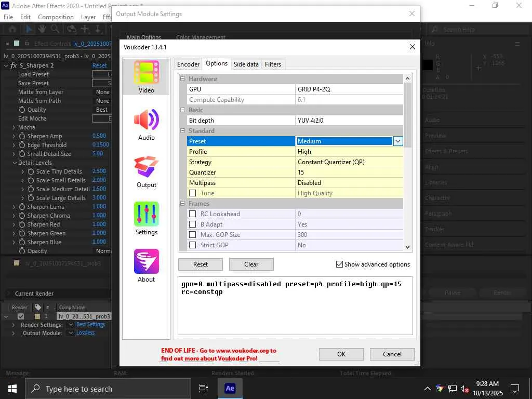Click the fx icon of S_Sharpen 2
Viewport: 532px width, 399px height.
click(x=14, y=65)
